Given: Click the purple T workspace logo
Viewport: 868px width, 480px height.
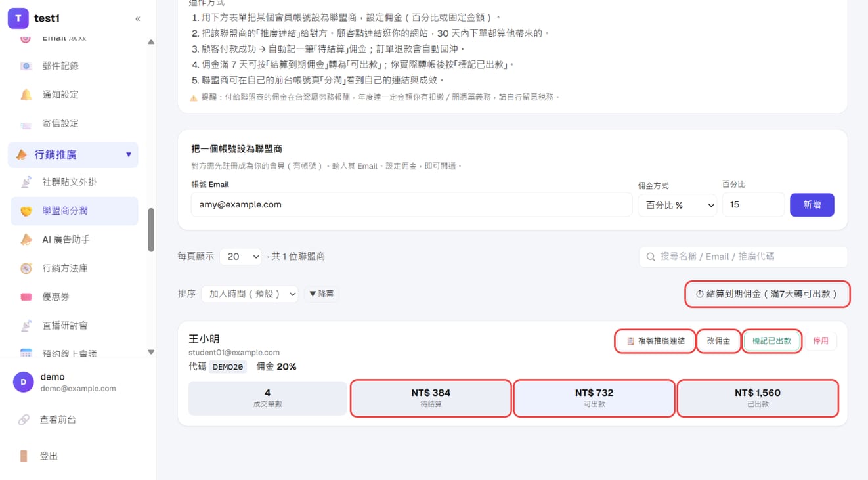Looking at the screenshot, I should pyautogui.click(x=18, y=18).
